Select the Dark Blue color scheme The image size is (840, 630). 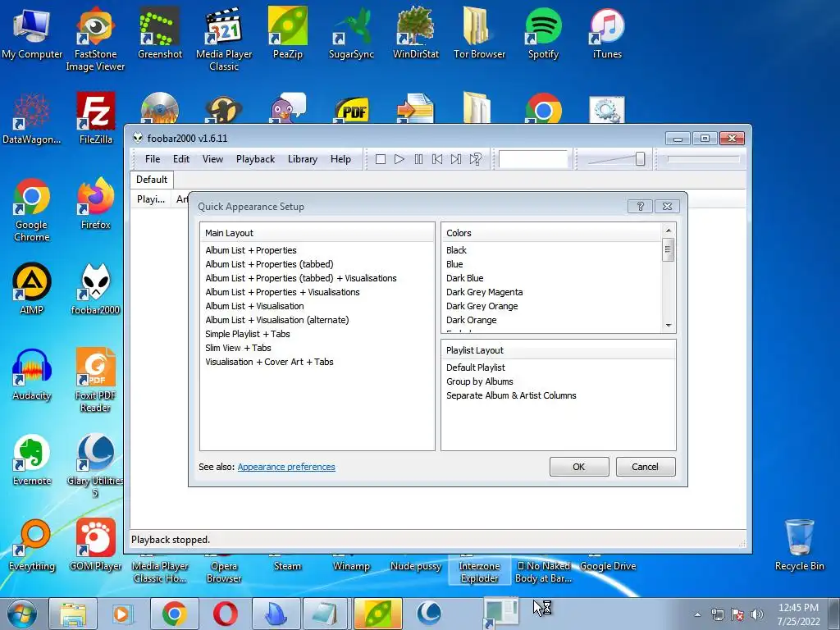coord(464,278)
